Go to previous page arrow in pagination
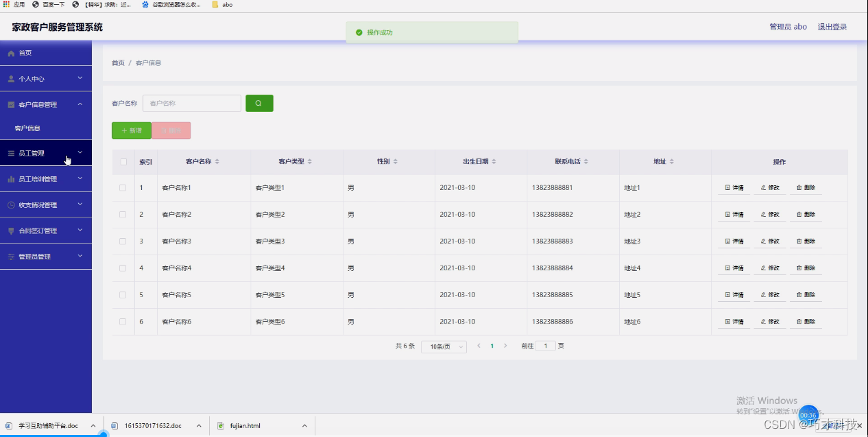Viewport: 868px width, 437px height. (x=479, y=346)
